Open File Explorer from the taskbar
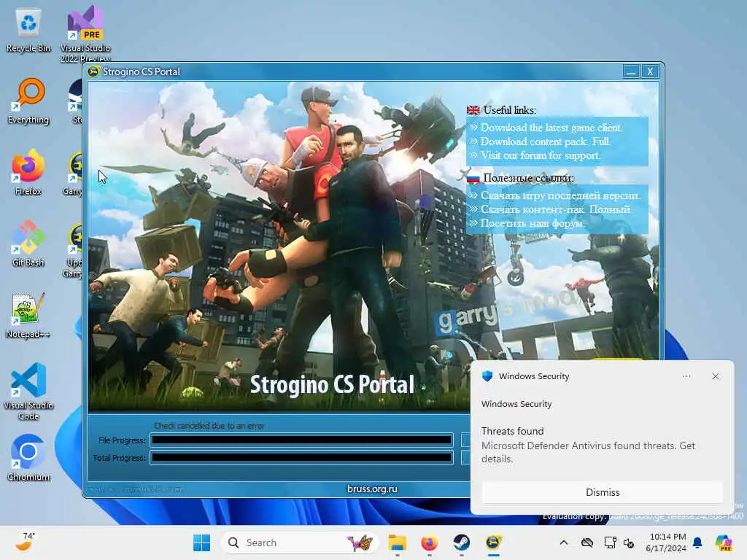The image size is (747, 560). tap(397, 542)
